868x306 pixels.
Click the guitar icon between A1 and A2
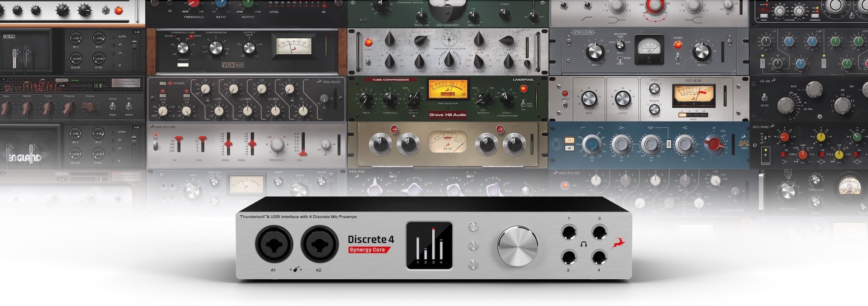[x=296, y=269]
